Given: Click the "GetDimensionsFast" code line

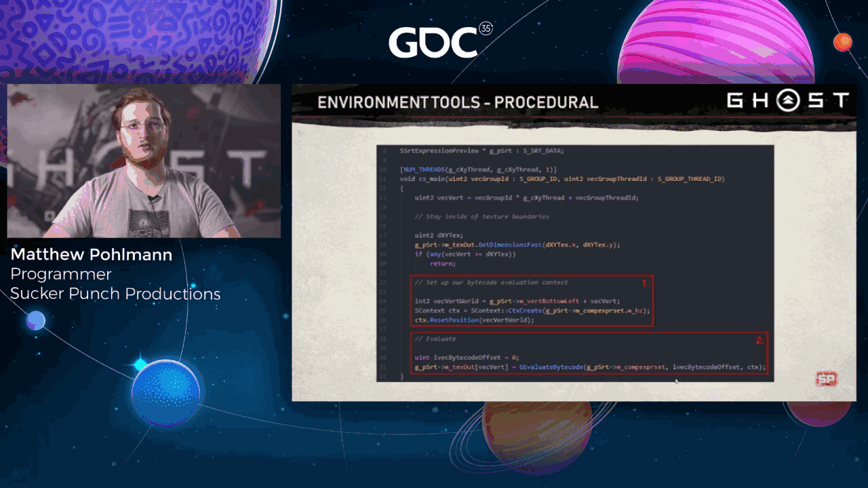Looking at the screenshot, I should (517, 245).
